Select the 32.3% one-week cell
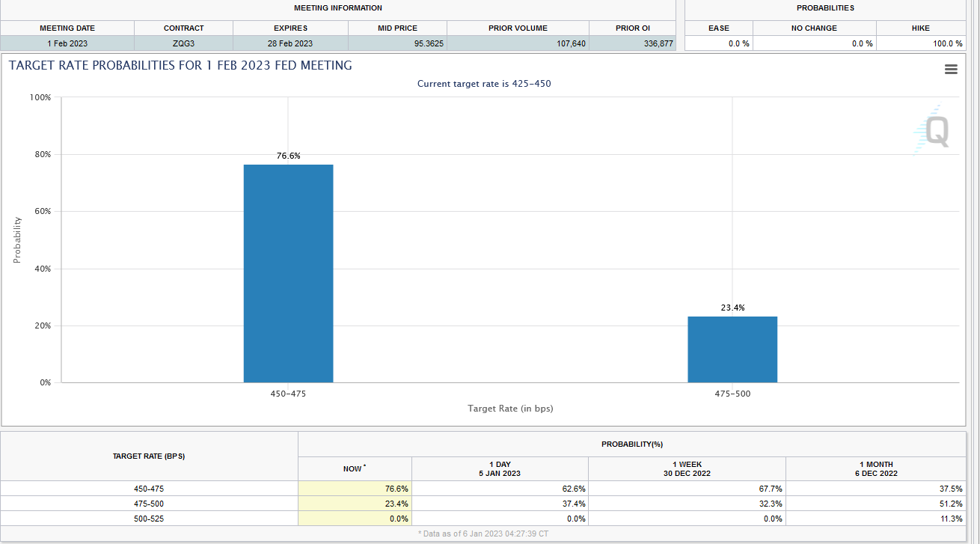Viewport: 980px width, 544px height. (x=687, y=504)
